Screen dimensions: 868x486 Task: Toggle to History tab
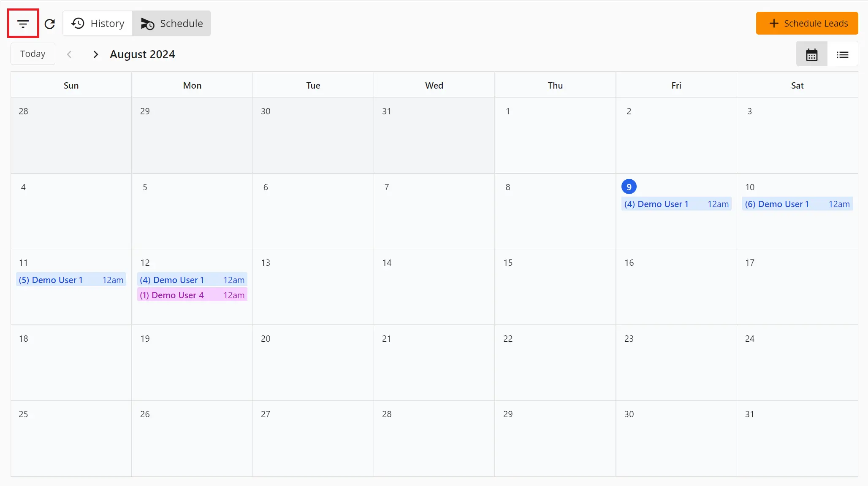[97, 23]
